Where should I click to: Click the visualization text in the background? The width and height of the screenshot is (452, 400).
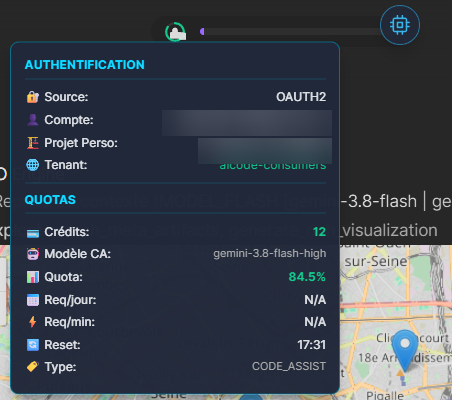click(x=390, y=230)
